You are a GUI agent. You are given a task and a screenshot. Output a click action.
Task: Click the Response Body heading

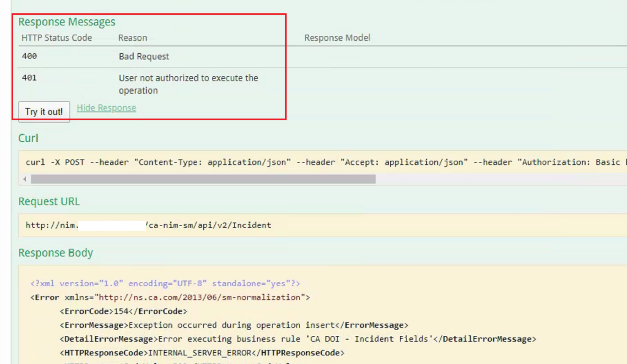click(56, 253)
